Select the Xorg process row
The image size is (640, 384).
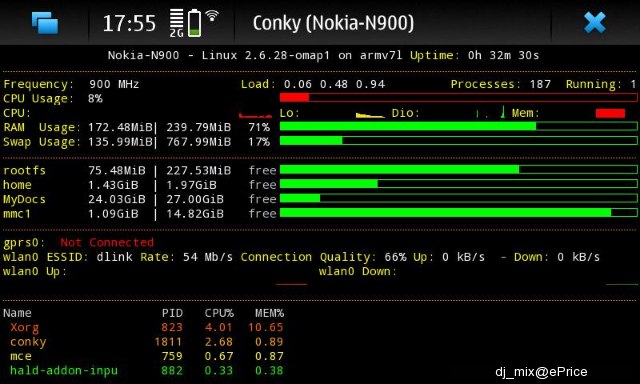(x=146, y=327)
